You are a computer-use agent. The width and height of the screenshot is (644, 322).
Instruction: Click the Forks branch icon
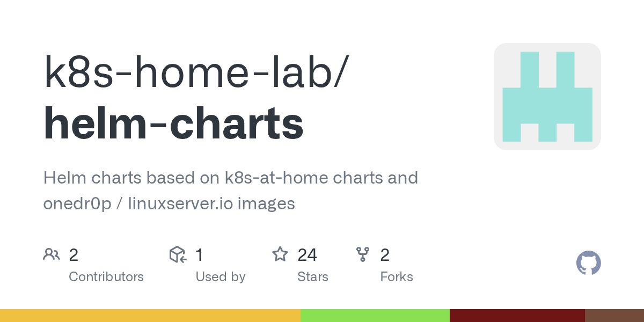[x=363, y=254]
